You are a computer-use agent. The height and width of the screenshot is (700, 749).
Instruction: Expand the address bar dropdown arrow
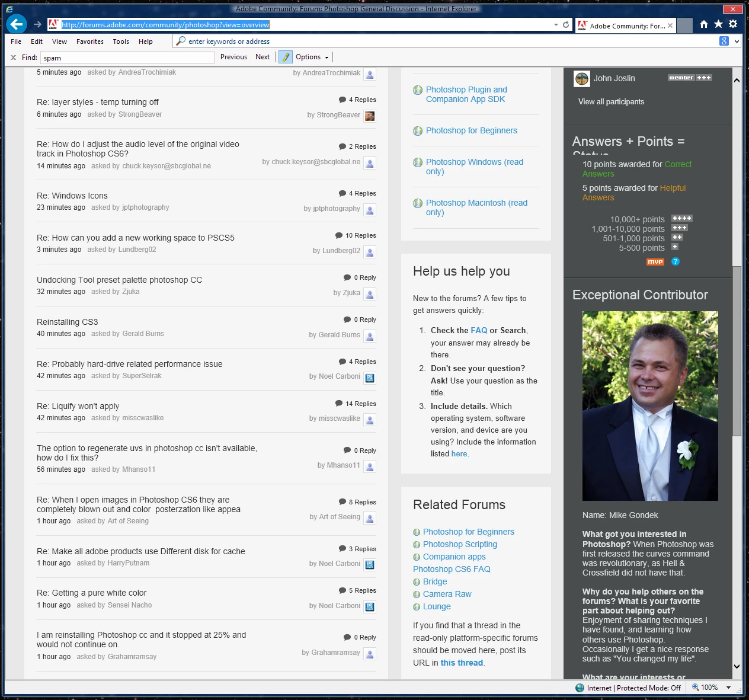click(x=556, y=25)
